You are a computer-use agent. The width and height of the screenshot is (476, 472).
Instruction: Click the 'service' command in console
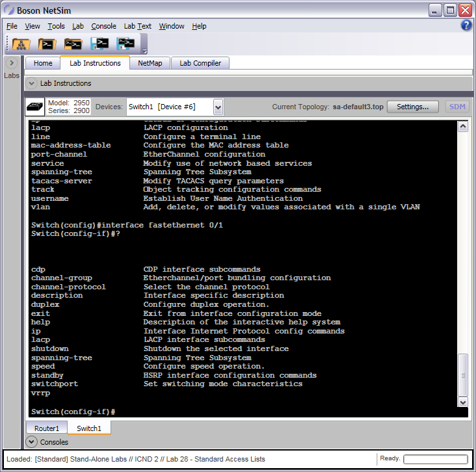[x=47, y=163]
